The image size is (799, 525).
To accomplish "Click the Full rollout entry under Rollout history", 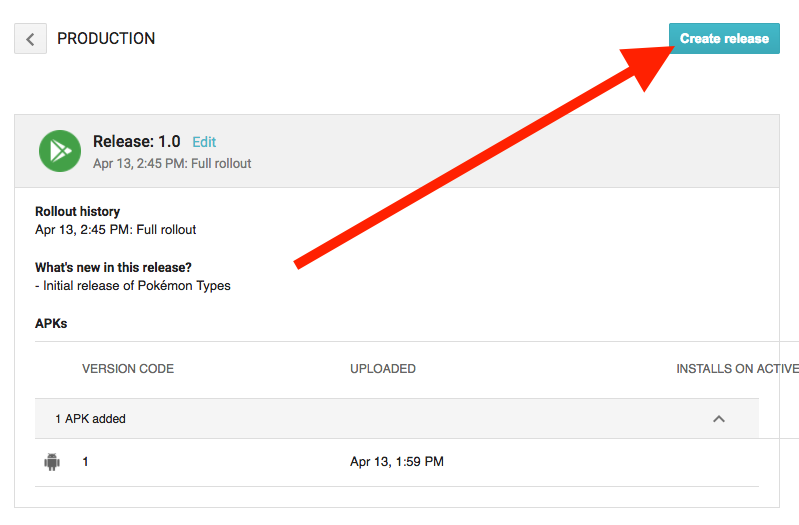I will point(115,230).
